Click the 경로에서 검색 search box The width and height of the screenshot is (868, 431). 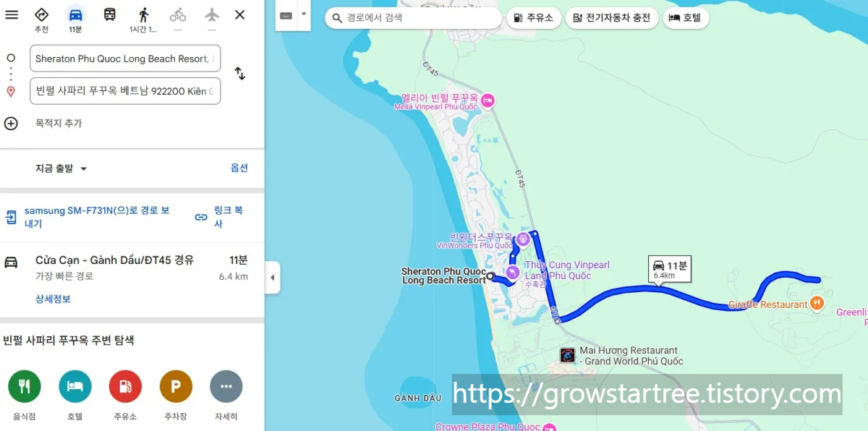(413, 17)
